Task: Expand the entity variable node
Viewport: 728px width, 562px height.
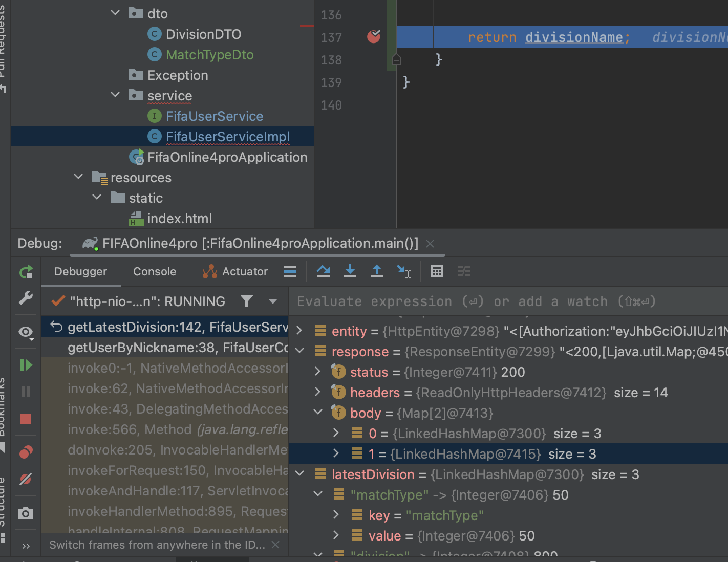Action: 299,331
